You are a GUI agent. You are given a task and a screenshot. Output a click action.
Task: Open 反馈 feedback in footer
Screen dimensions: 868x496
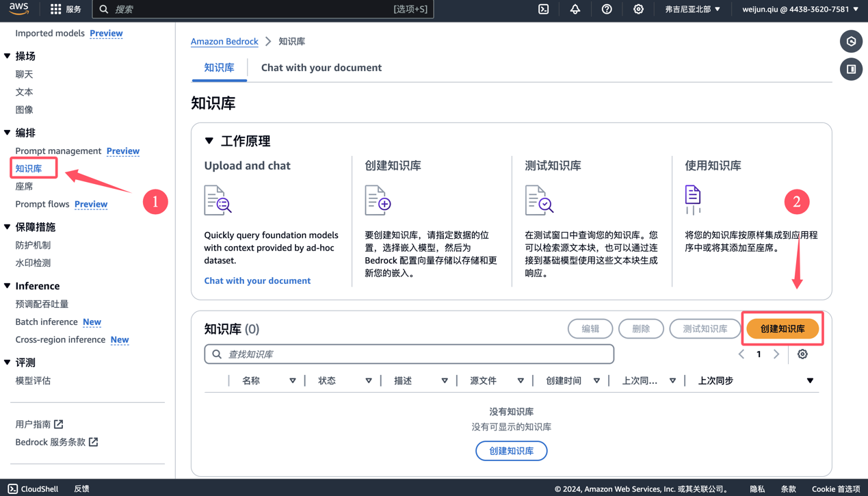point(81,488)
